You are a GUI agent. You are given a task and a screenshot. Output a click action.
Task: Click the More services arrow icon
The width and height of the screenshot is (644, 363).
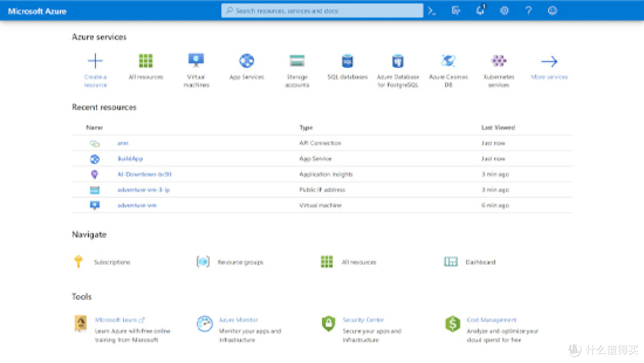pyautogui.click(x=549, y=61)
